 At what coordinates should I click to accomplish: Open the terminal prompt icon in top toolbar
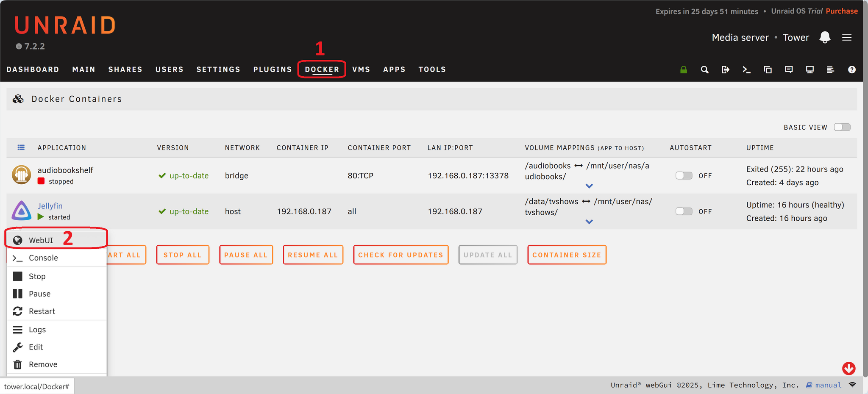pos(747,69)
